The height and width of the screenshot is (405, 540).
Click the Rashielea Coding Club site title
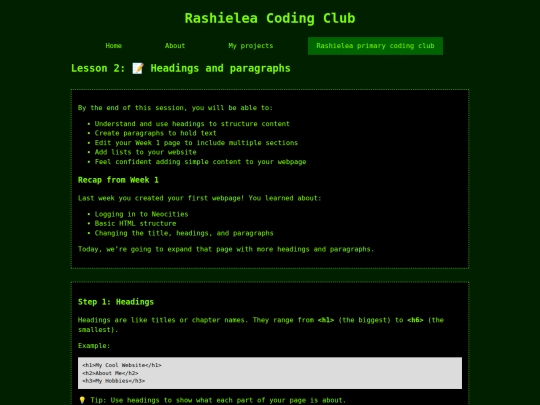coord(270,18)
